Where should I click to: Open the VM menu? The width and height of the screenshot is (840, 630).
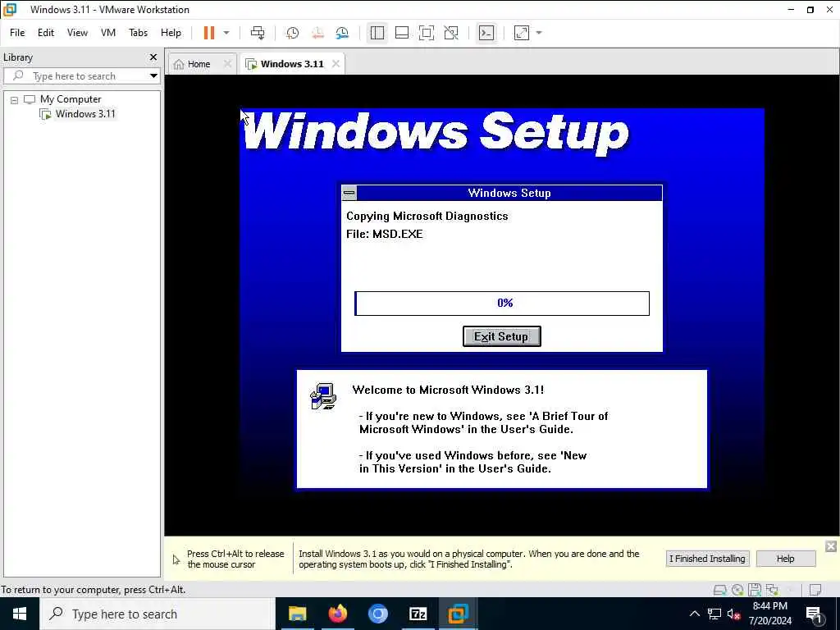tap(108, 33)
